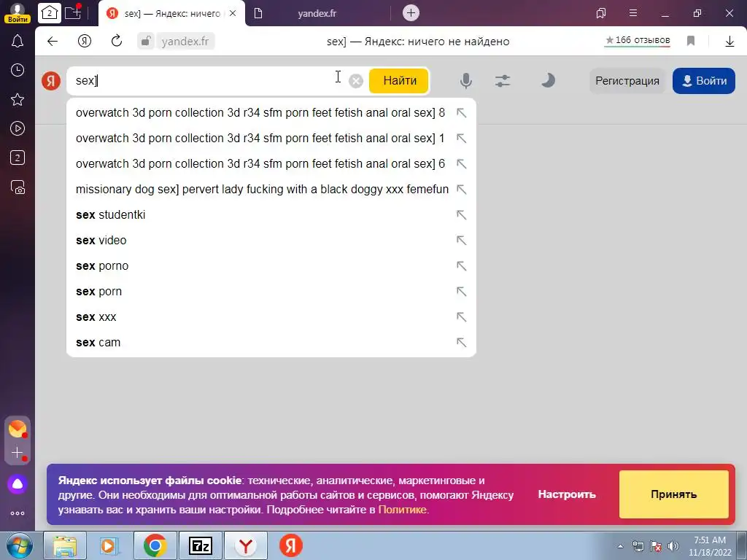Open a new tab with plus button
The image size is (747, 560).
click(411, 13)
